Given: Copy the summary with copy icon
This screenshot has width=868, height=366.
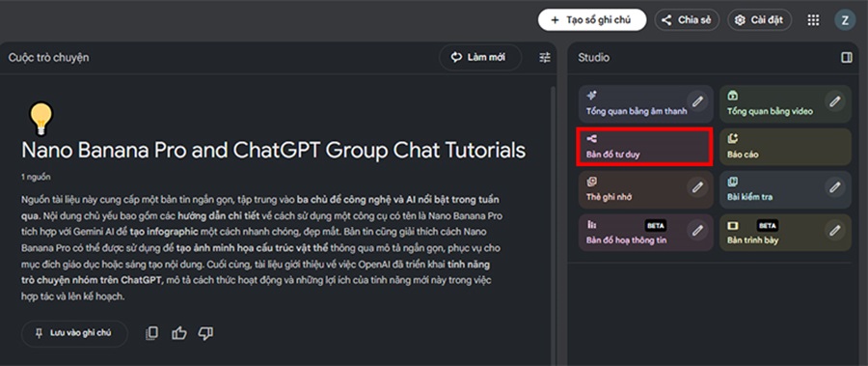Looking at the screenshot, I should point(151,333).
